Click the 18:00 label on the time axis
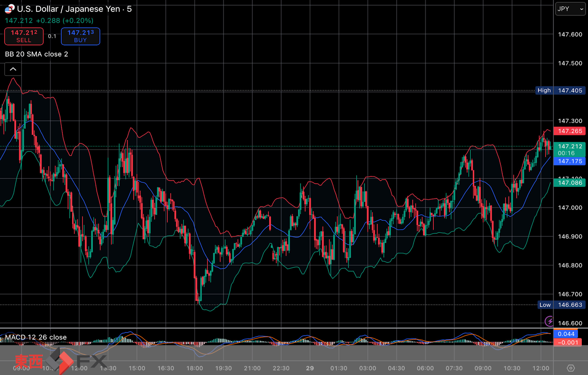 coord(194,368)
